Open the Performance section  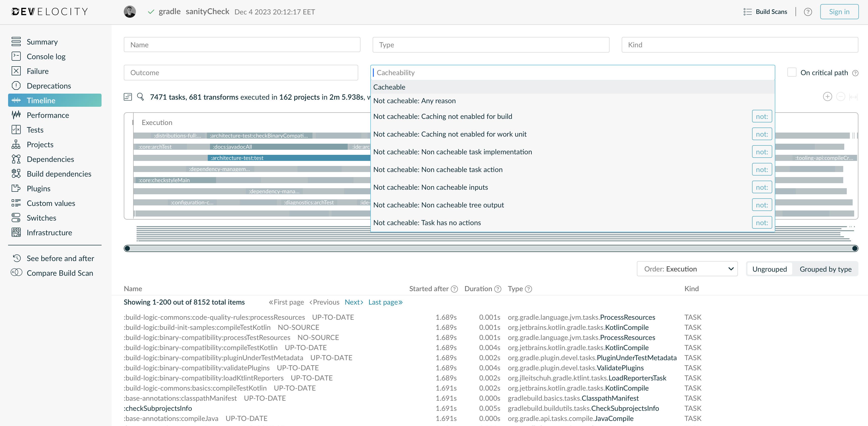[x=48, y=115]
